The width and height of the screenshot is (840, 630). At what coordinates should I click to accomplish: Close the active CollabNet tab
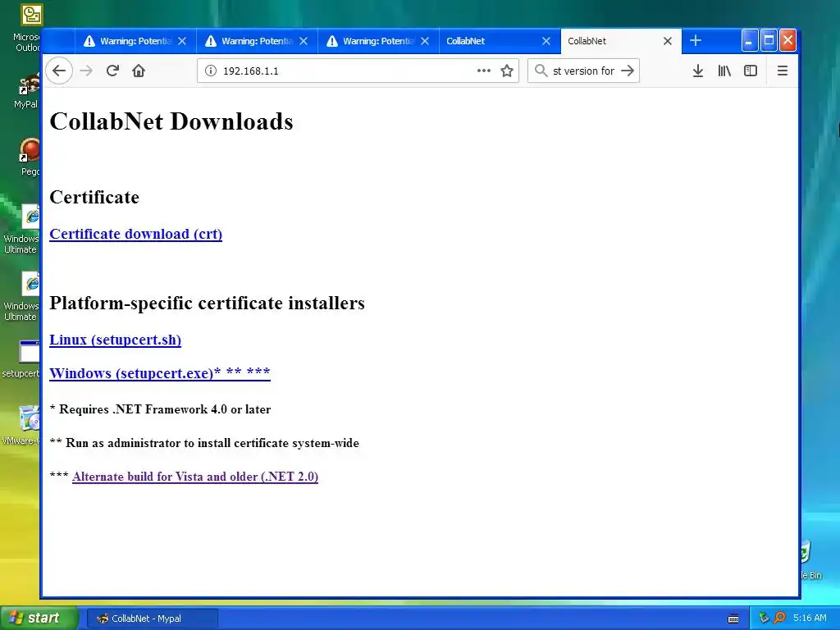pos(668,41)
